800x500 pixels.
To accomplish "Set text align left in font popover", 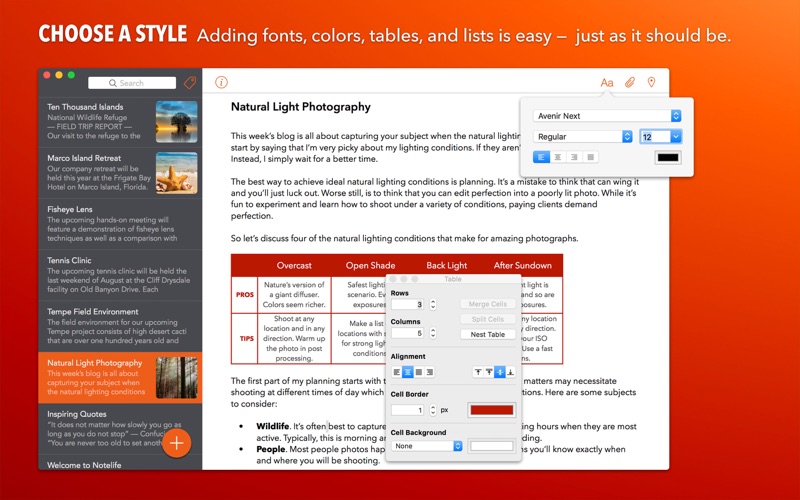I will (541, 157).
